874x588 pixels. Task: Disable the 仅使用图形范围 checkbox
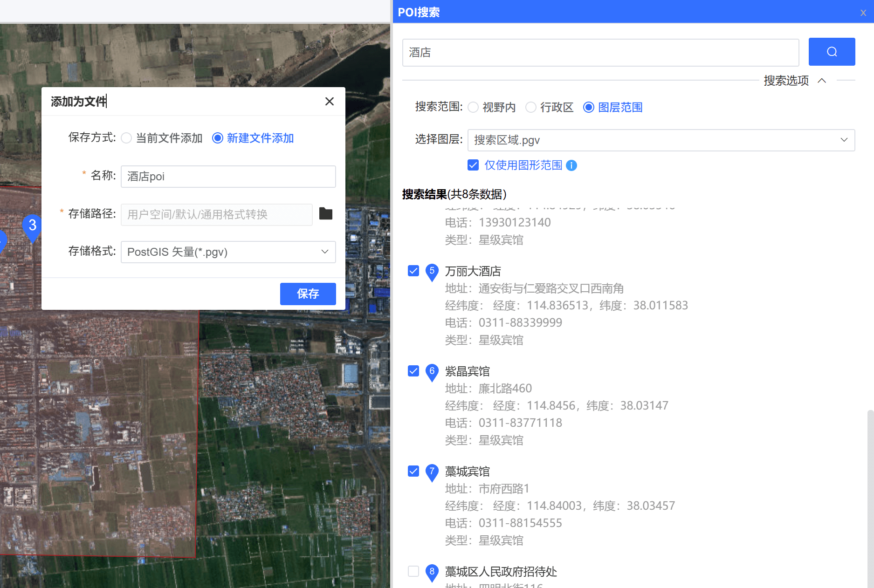click(473, 165)
